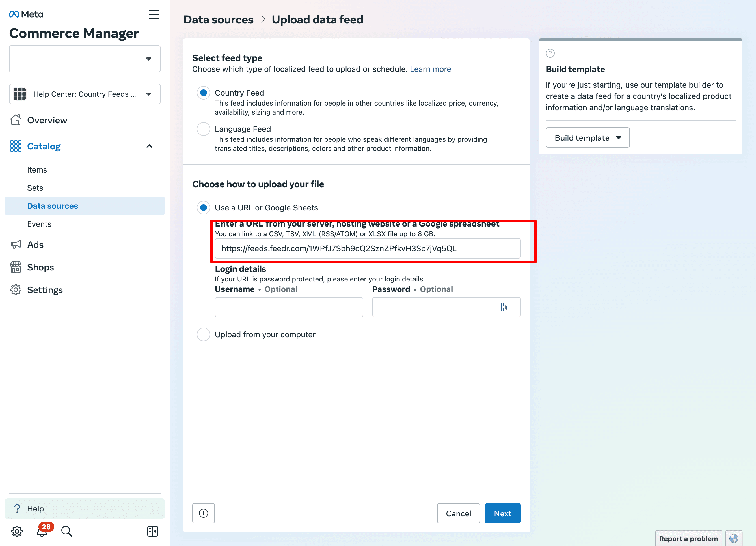756x546 pixels.
Task: Click the Meta logo
Action: [25, 14]
